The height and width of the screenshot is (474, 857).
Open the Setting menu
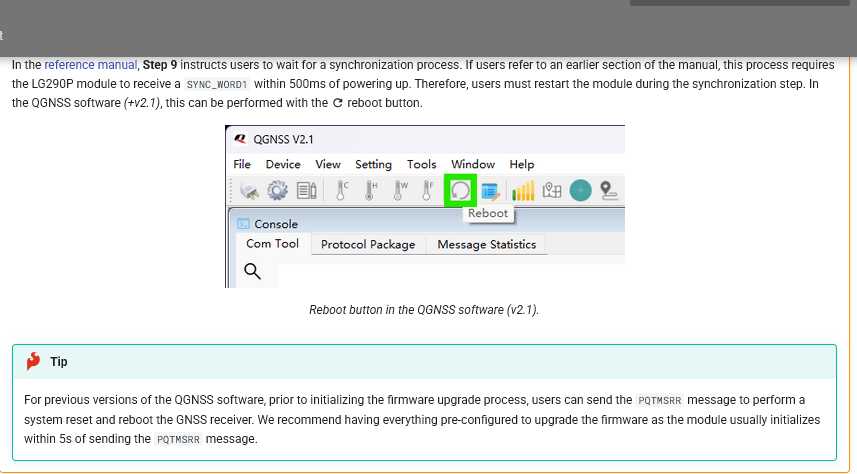pyautogui.click(x=373, y=164)
